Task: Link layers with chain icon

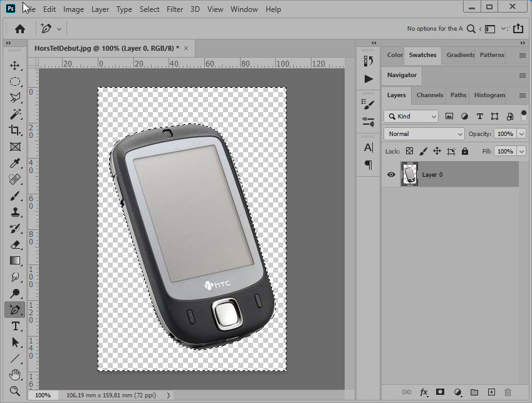Action: coord(407,392)
